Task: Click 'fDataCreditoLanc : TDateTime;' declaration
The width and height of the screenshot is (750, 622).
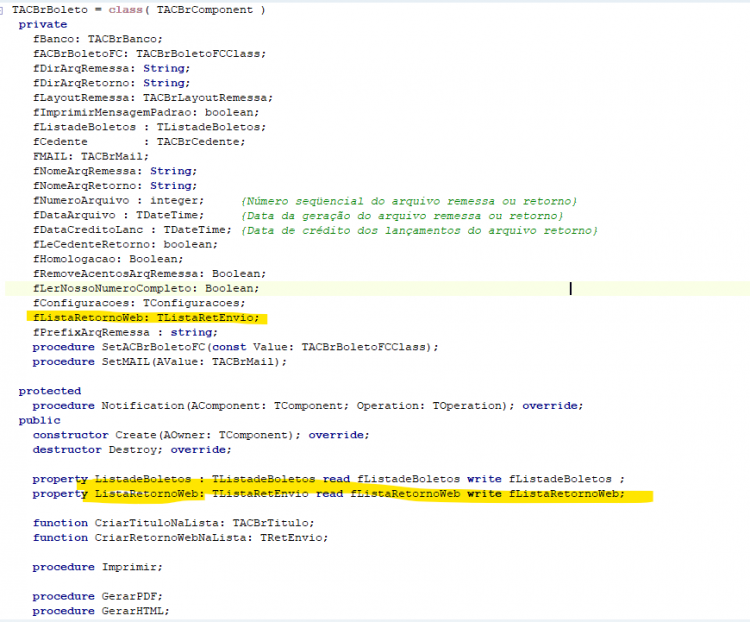Action: (132, 230)
